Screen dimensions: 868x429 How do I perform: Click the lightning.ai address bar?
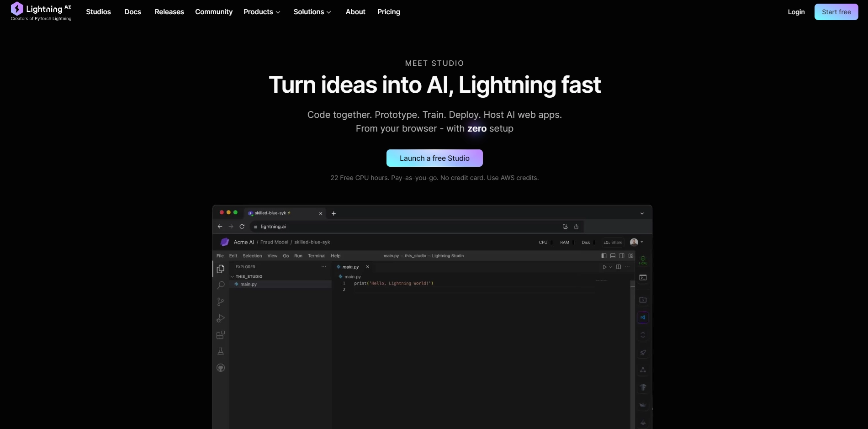[417, 227]
